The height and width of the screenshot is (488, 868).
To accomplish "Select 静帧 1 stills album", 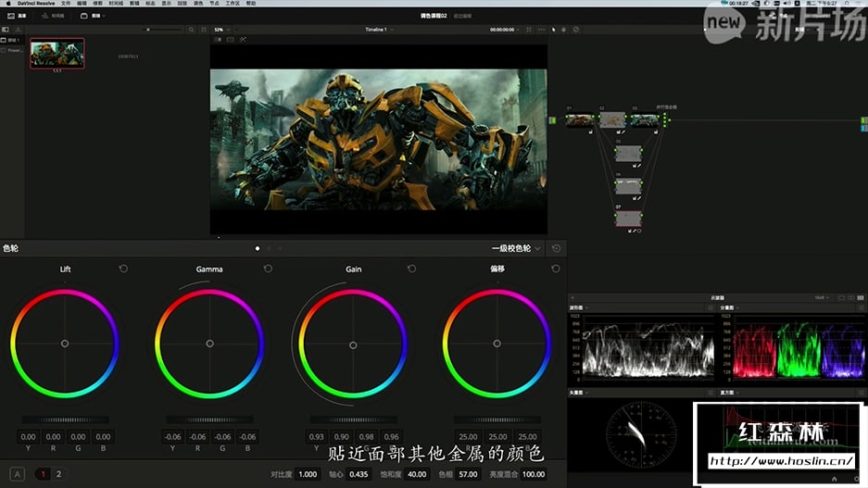I will (x=12, y=41).
